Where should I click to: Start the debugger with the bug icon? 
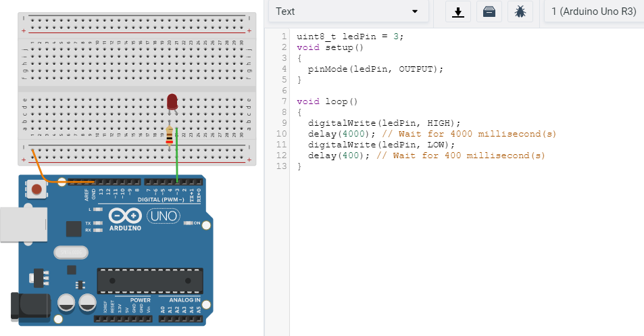[x=520, y=11]
